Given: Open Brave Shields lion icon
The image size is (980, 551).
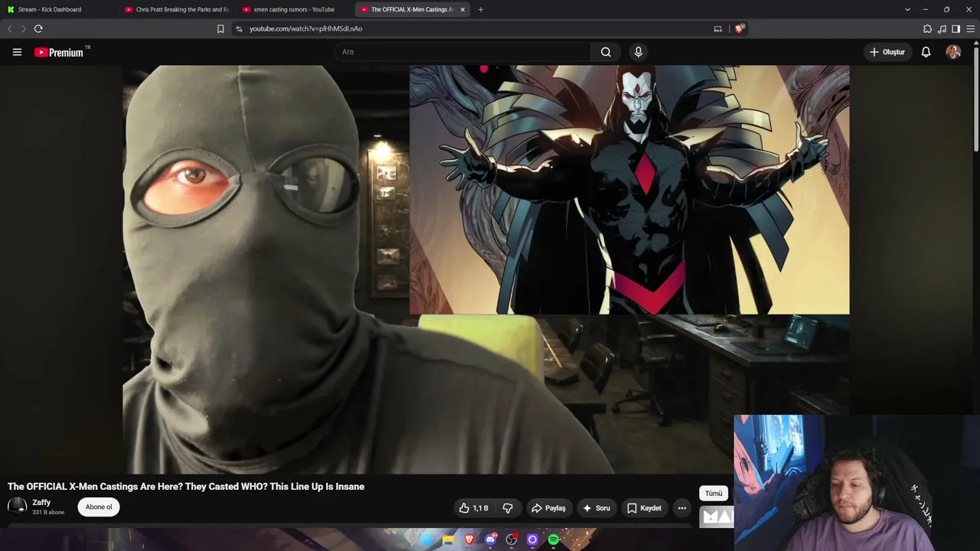Looking at the screenshot, I should click(x=740, y=29).
